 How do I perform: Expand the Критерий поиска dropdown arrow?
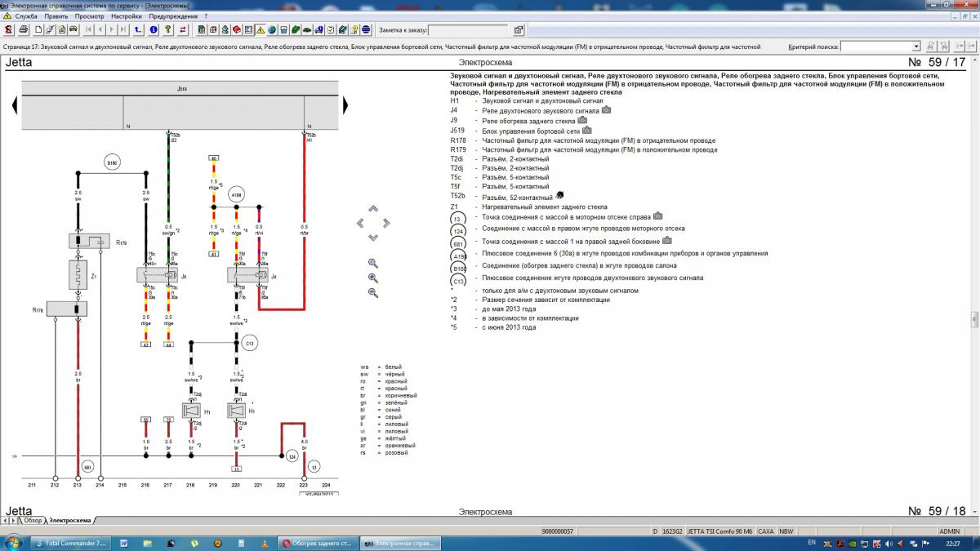click(x=916, y=47)
